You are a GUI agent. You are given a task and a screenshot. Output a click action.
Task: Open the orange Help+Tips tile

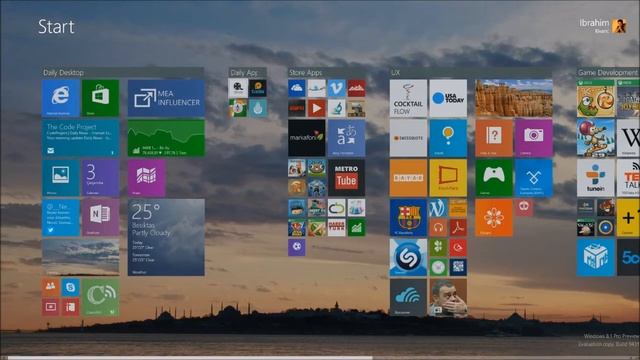(494, 138)
